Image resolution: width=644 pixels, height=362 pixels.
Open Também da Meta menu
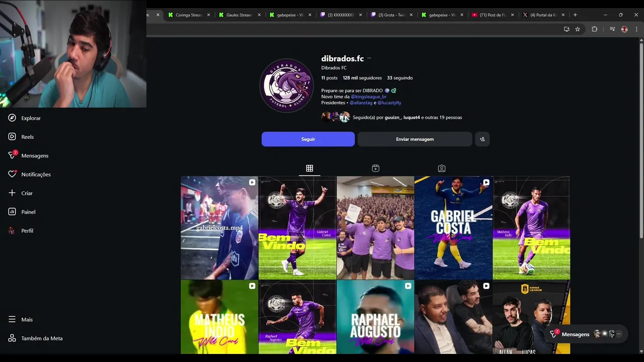pyautogui.click(x=35, y=338)
